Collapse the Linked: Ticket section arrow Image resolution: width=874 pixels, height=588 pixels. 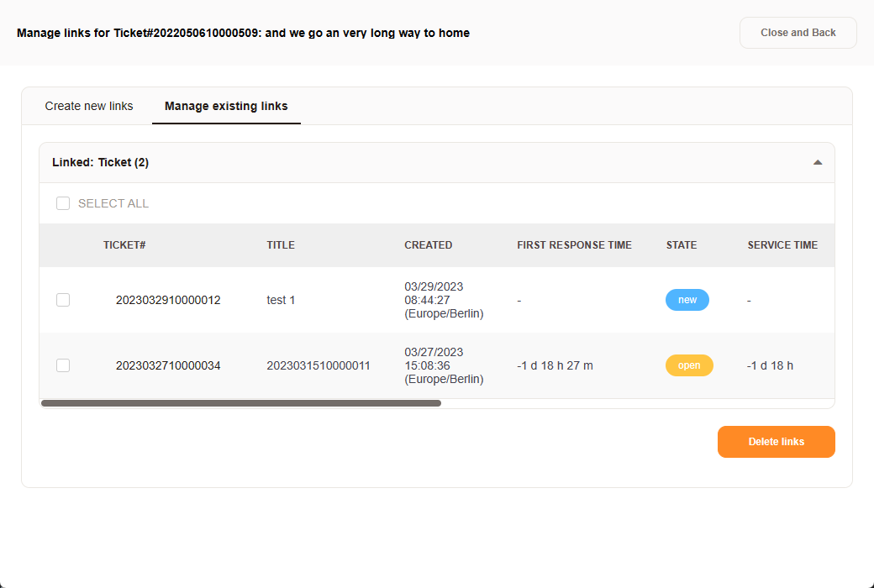point(818,163)
